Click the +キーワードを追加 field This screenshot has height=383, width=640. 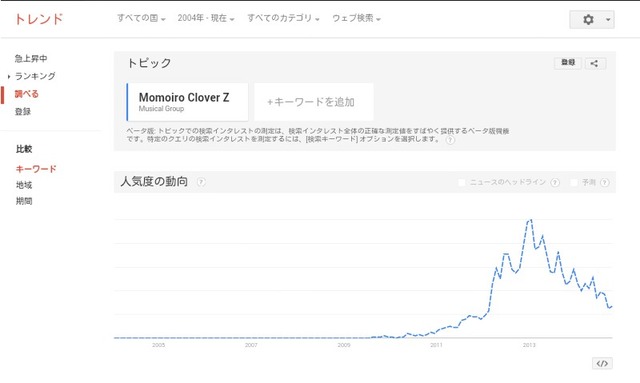click(313, 102)
